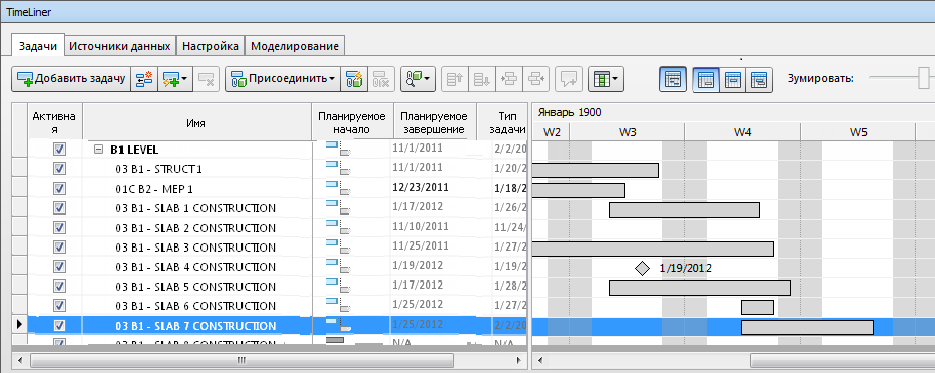Click the Outdent task icon
The height and width of the screenshot is (373, 935).
(536, 79)
